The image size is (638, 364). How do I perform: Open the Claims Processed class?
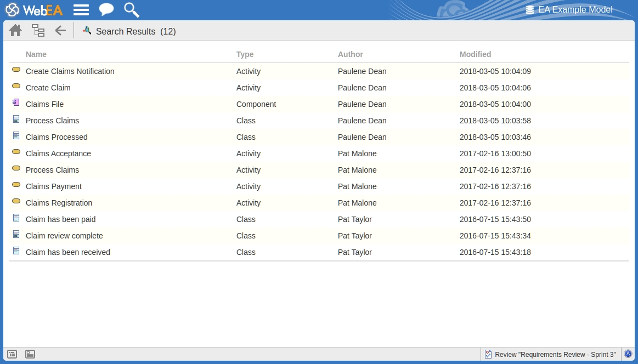[x=57, y=137]
